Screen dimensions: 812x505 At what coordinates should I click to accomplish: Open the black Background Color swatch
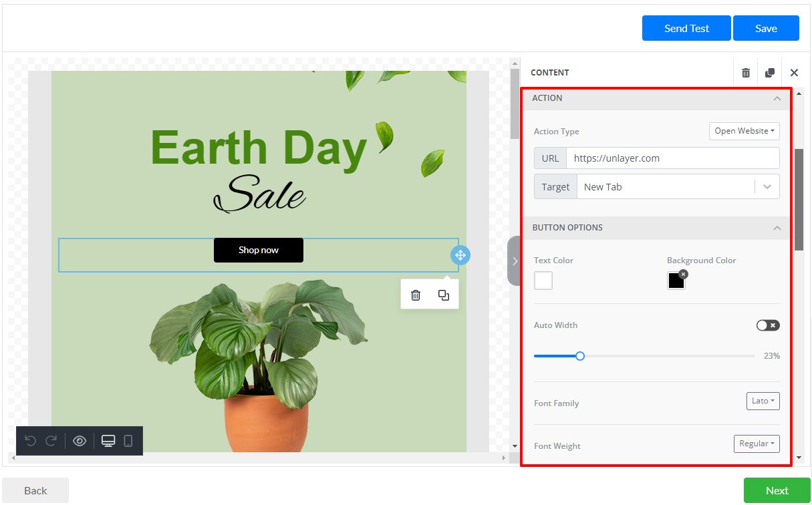[676, 281]
